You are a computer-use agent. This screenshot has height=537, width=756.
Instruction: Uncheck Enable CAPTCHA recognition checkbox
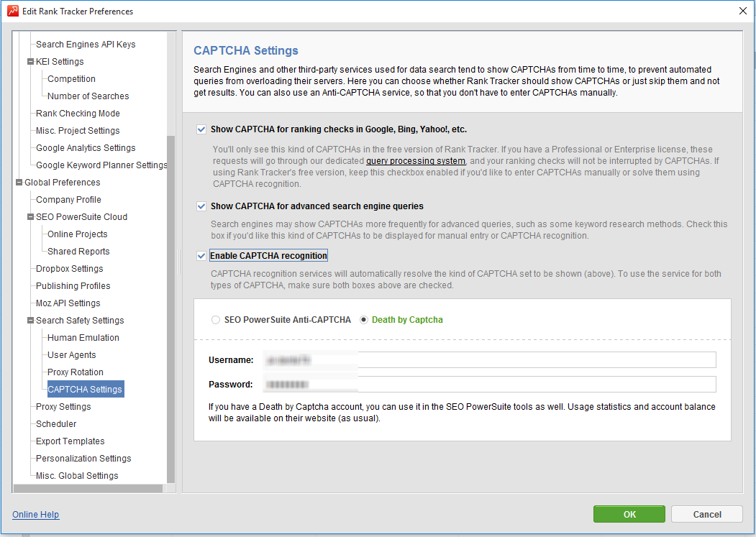201,256
